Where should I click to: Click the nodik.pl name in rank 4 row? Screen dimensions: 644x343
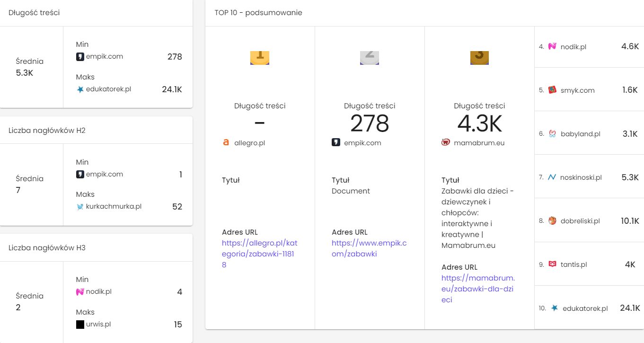(x=573, y=47)
